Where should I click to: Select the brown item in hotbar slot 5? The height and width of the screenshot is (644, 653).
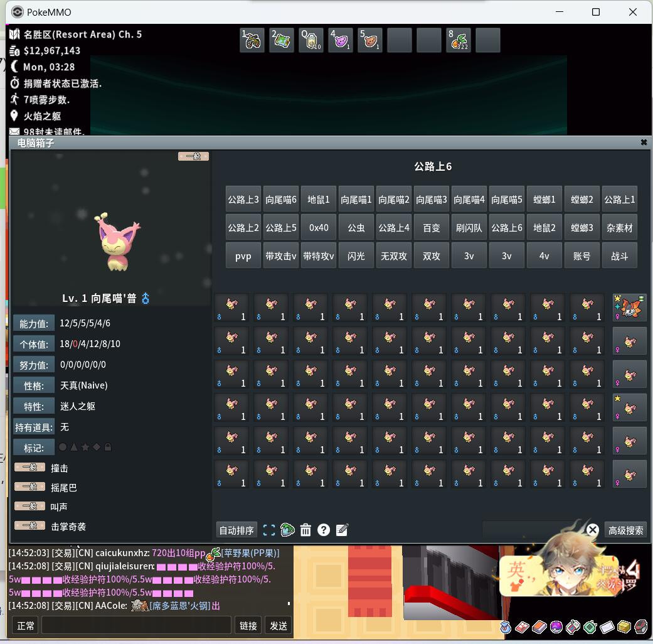pyautogui.click(x=370, y=40)
